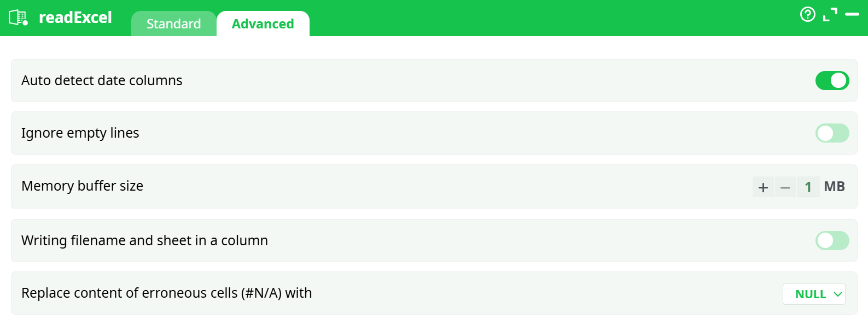Disable Auto detect date columns
This screenshot has height=319, width=868.
pos(832,80)
